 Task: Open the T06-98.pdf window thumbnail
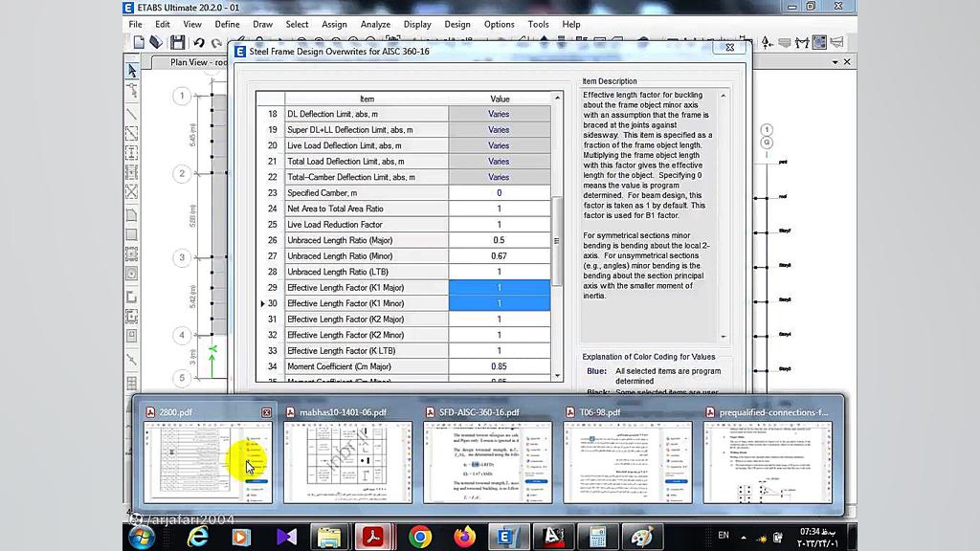tap(628, 462)
